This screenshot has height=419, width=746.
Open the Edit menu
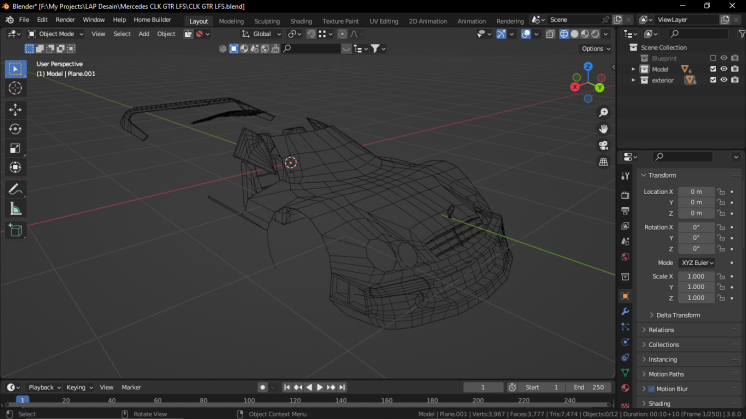pos(42,19)
